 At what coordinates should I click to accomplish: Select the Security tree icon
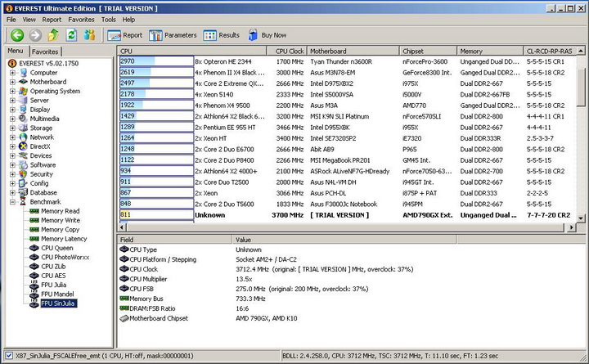(x=23, y=174)
